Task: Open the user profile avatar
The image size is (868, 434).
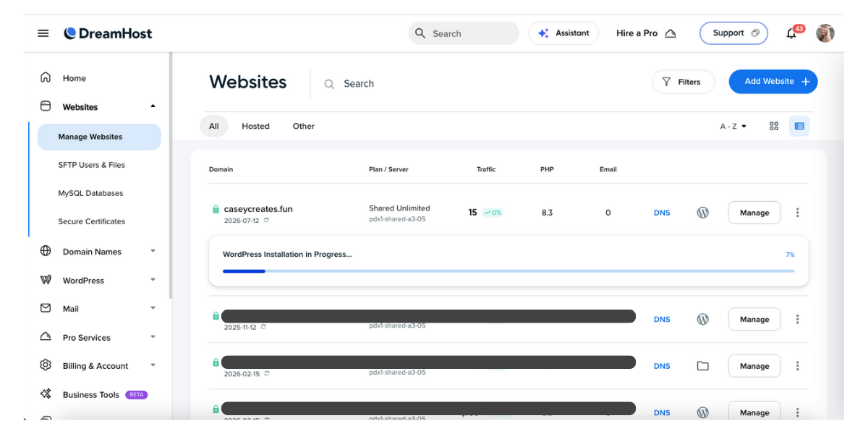Action: click(825, 33)
